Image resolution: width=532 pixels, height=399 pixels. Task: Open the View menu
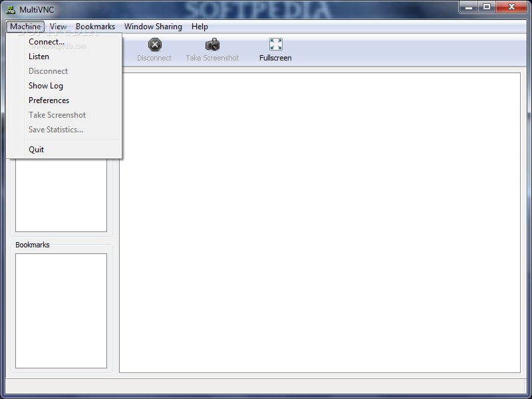point(58,27)
